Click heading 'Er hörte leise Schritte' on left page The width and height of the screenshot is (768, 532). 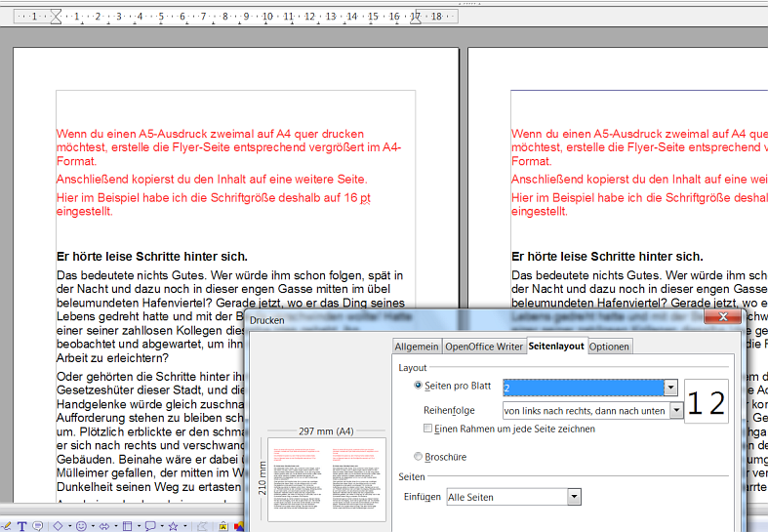click(x=152, y=257)
